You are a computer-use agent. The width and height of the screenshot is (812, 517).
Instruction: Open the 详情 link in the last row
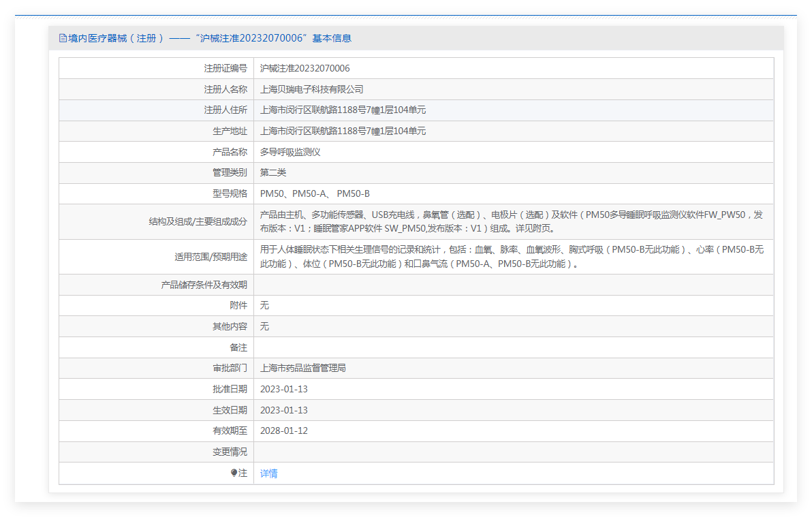click(268, 473)
